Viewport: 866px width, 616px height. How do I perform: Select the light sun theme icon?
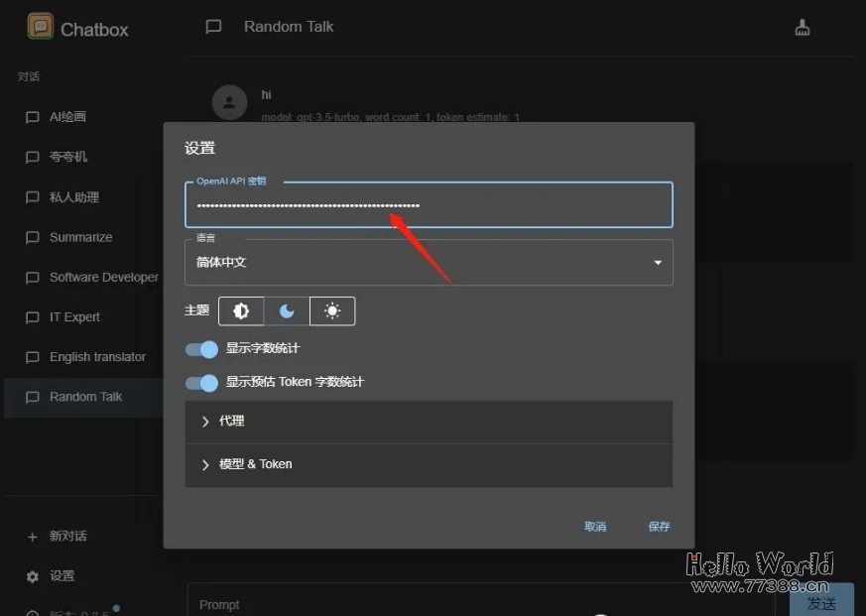[332, 310]
